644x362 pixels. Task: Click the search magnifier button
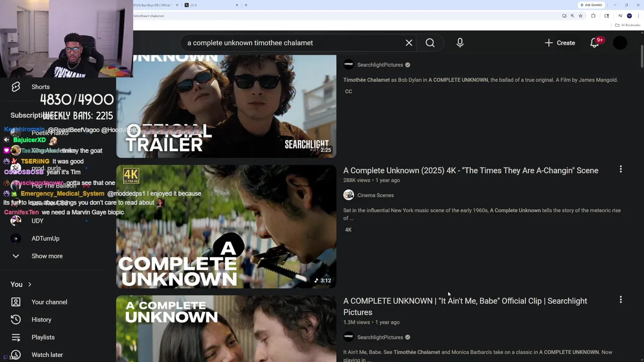pyautogui.click(x=430, y=43)
